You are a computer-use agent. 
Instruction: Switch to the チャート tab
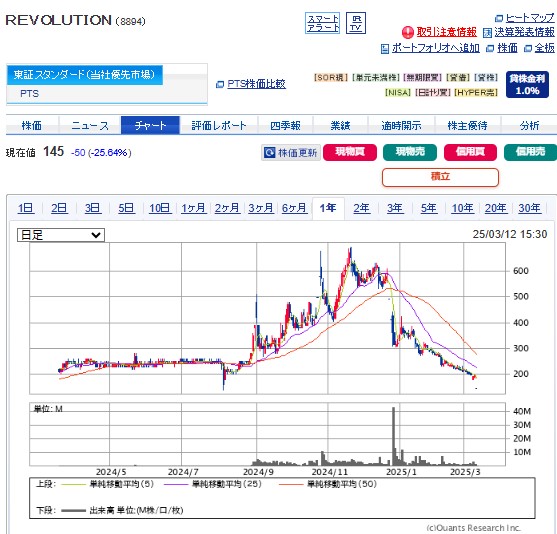150,125
